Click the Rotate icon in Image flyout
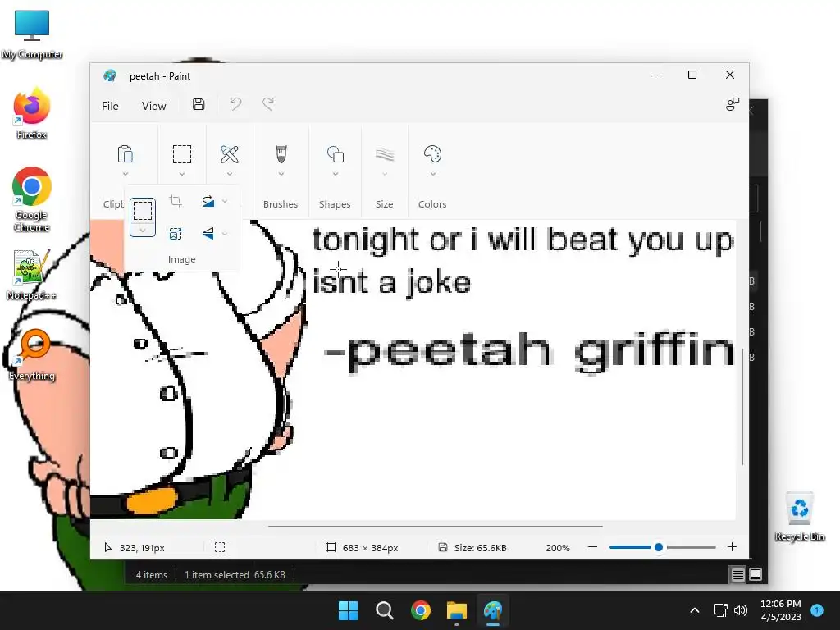 coord(208,202)
